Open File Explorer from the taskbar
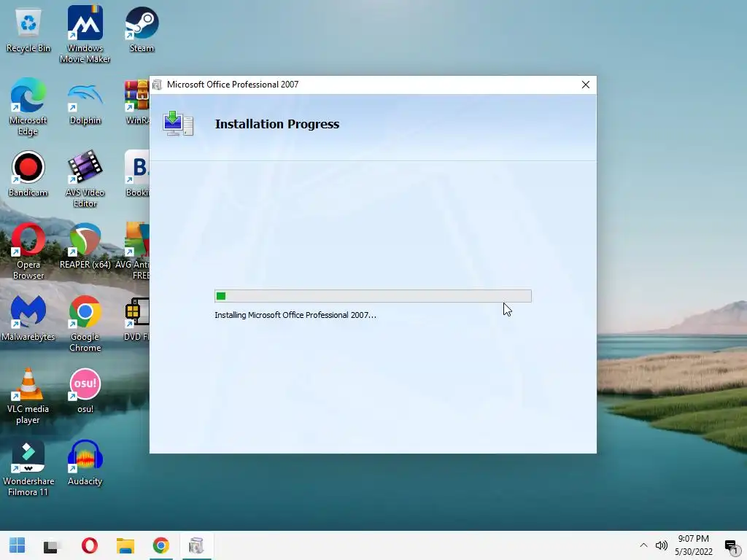Image resolution: width=747 pixels, height=560 pixels. [x=125, y=545]
